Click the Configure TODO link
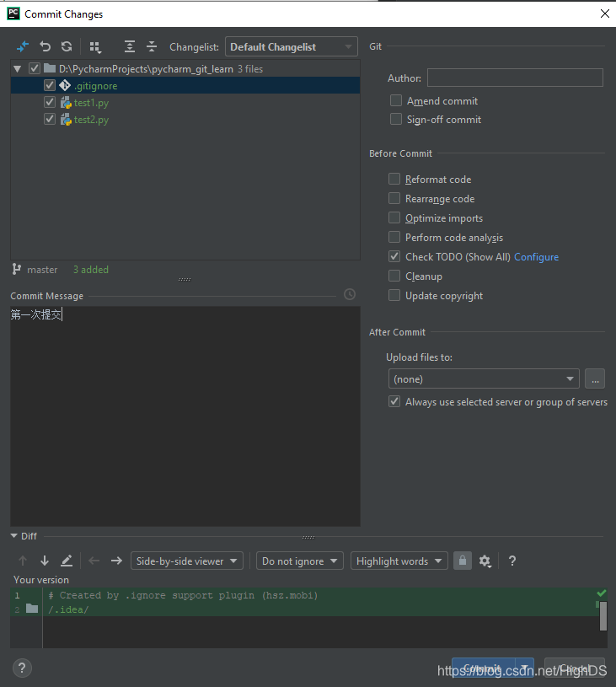Image resolution: width=616 pixels, height=687 pixels. [536, 257]
